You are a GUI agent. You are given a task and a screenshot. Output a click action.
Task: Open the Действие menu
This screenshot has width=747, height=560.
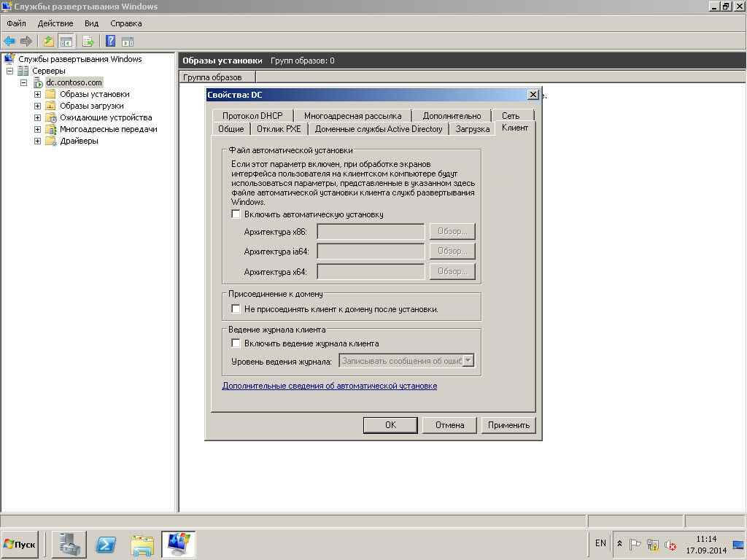click(x=55, y=23)
